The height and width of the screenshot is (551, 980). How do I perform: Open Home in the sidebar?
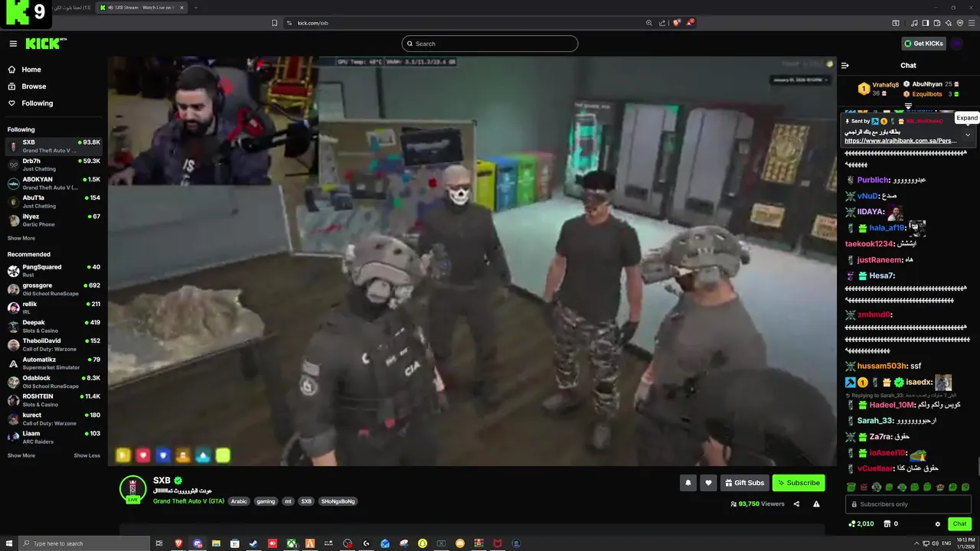coord(31,70)
